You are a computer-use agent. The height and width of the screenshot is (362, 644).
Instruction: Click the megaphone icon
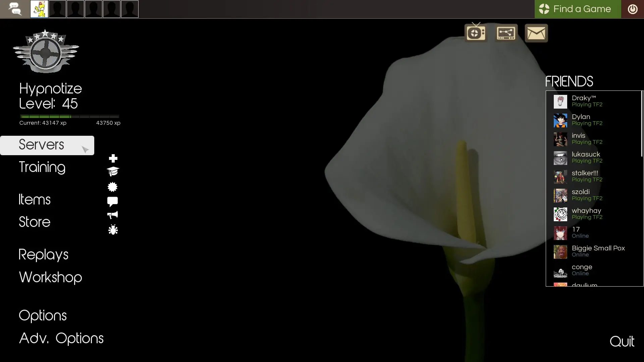(x=113, y=215)
